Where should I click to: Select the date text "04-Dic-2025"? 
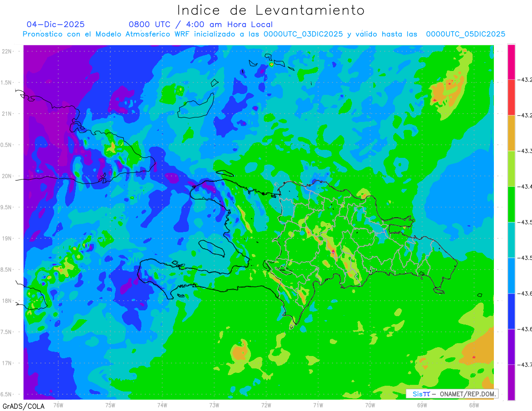tap(55, 24)
